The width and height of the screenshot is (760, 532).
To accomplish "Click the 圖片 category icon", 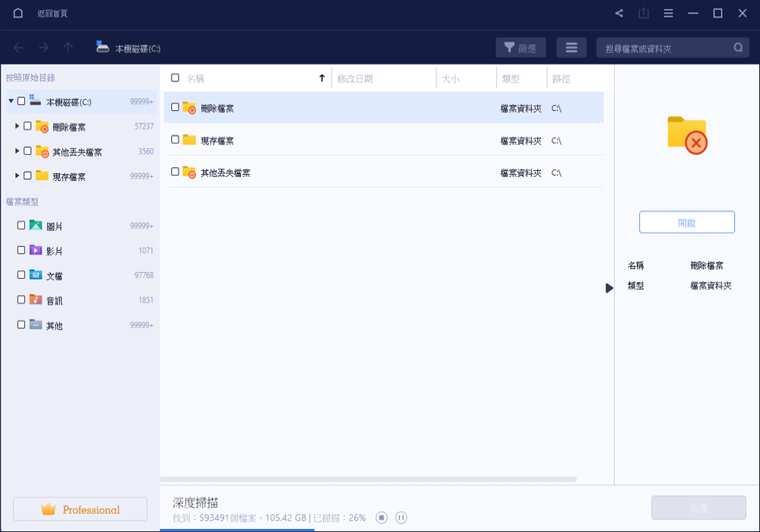I will pos(36,225).
